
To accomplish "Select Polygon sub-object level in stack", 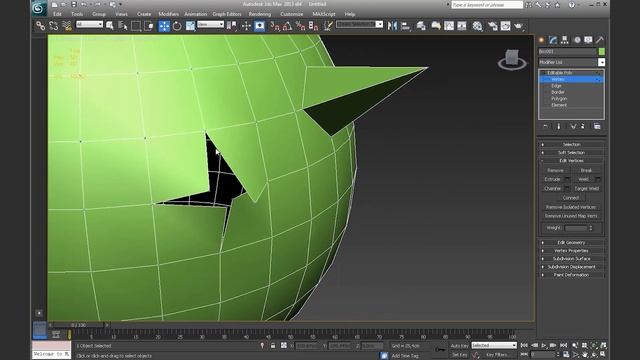I will coord(559,98).
